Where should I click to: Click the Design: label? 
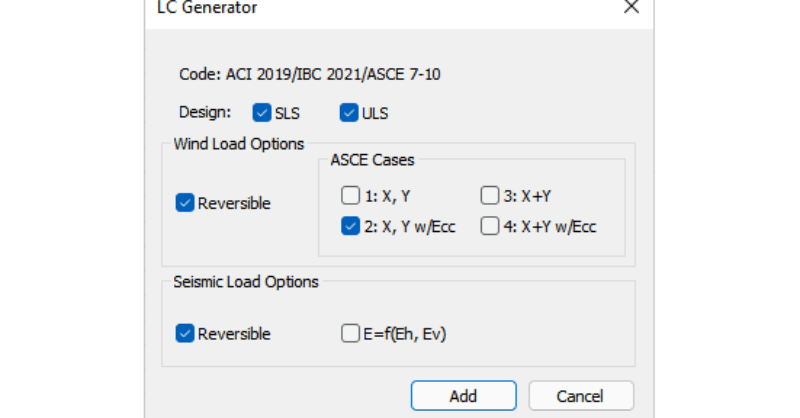coord(205,113)
